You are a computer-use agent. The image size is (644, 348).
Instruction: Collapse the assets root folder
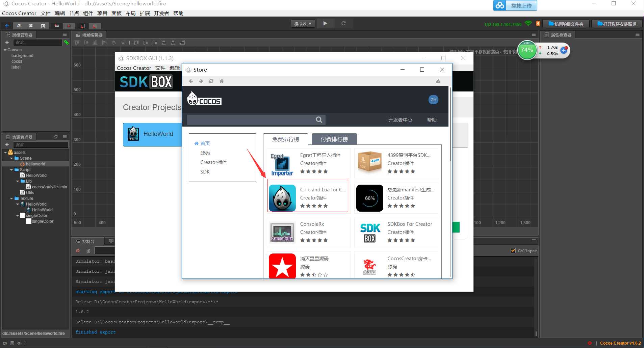click(5, 153)
